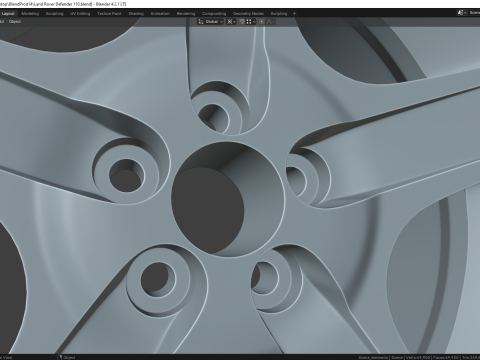Open the Global transform orientation dropdown
This screenshot has height=360, width=480.
(210, 22)
